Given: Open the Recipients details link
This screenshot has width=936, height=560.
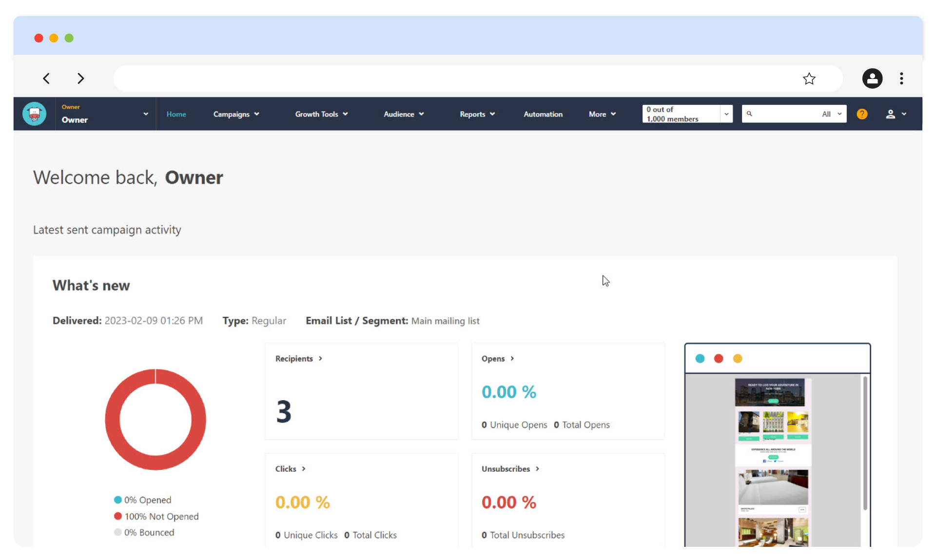Looking at the screenshot, I should pyautogui.click(x=298, y=359).
